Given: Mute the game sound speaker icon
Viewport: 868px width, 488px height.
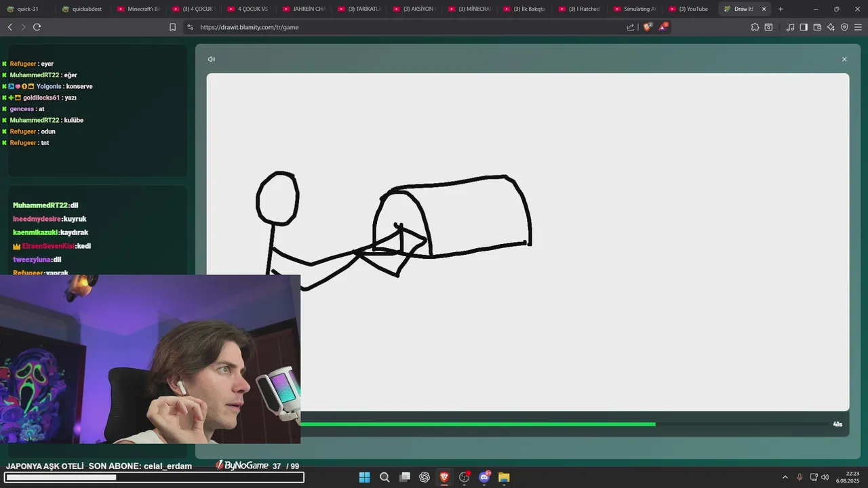Looking at the screenshot, I should click(212, 59).
